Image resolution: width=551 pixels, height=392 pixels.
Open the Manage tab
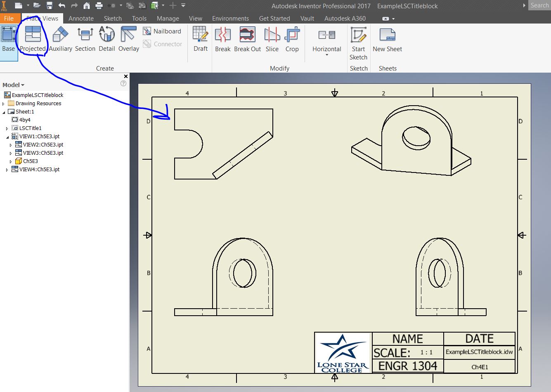168,19
